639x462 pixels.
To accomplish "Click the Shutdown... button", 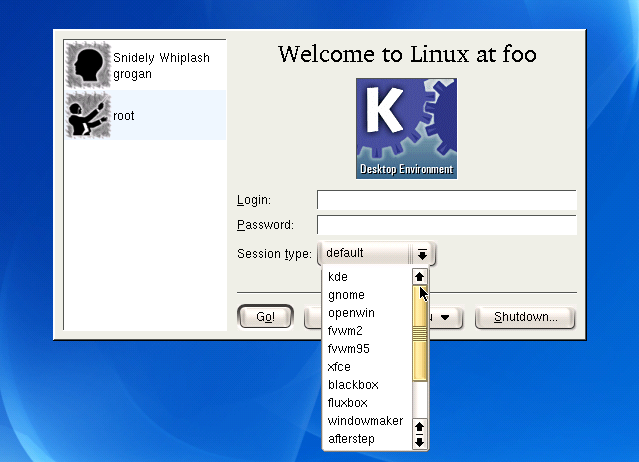I will (x=524, y=317).
